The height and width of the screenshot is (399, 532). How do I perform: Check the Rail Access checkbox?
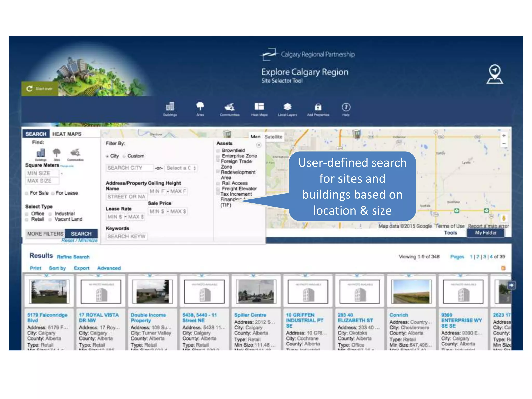tap(218, 183)
